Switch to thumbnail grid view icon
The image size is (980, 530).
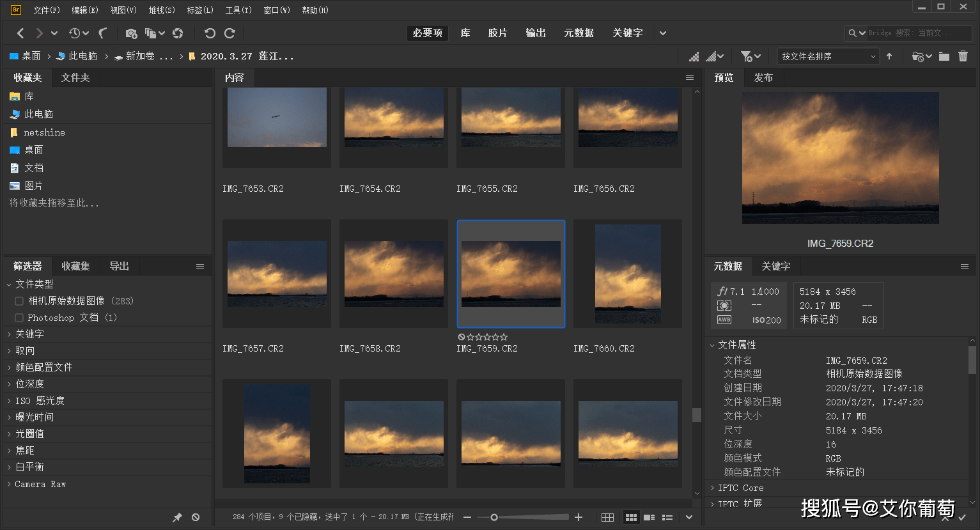click(x=631, y=517)
